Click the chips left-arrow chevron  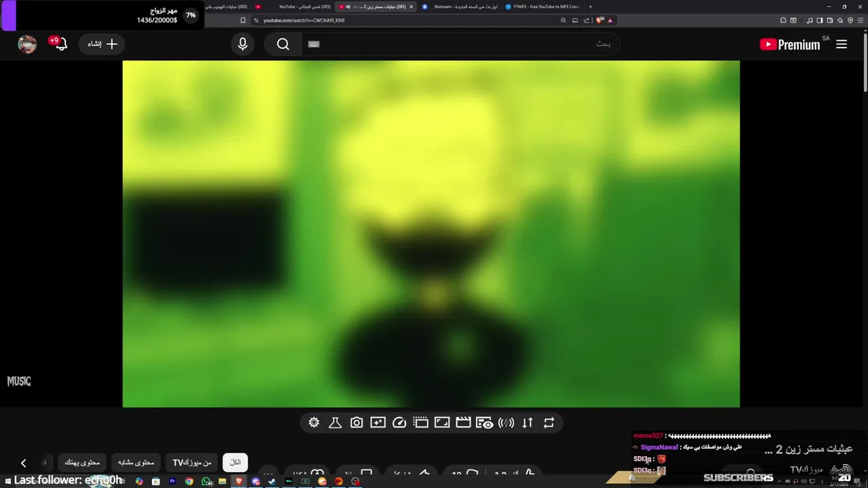24,462
